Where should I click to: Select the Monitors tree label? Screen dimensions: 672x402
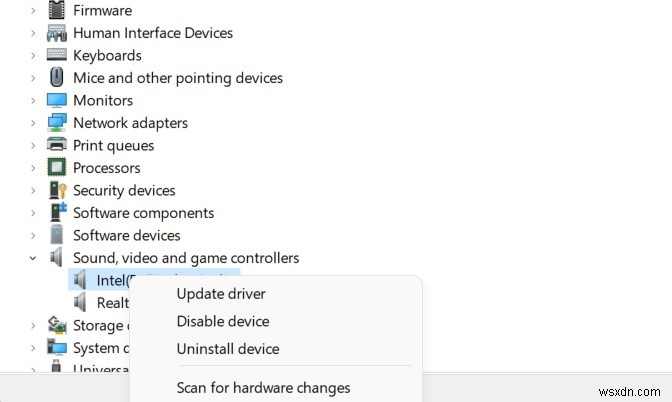coord(103,100)
